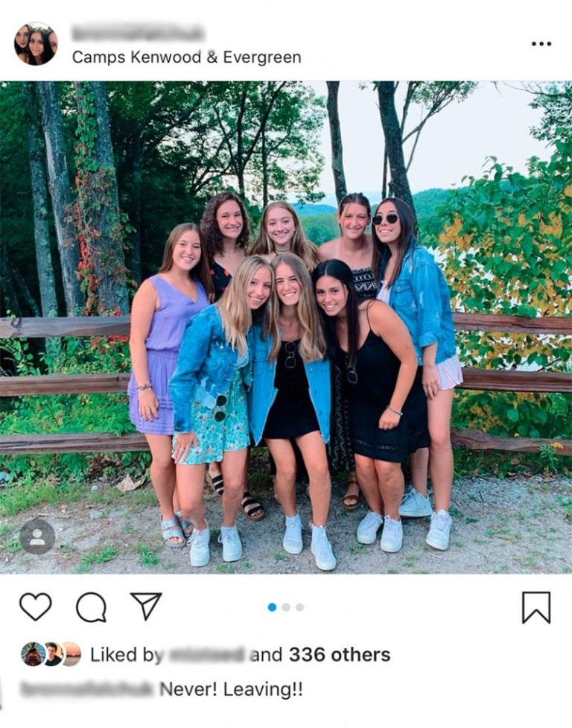Click the first liker avatar beside "Liked by"
572x728 pixels.
pyautogui.click(x=32, y=654)
